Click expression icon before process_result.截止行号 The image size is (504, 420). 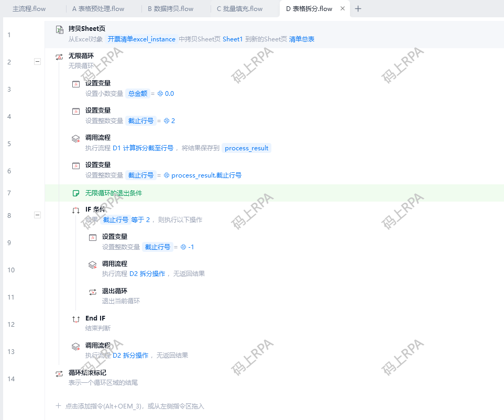[167, 175]
